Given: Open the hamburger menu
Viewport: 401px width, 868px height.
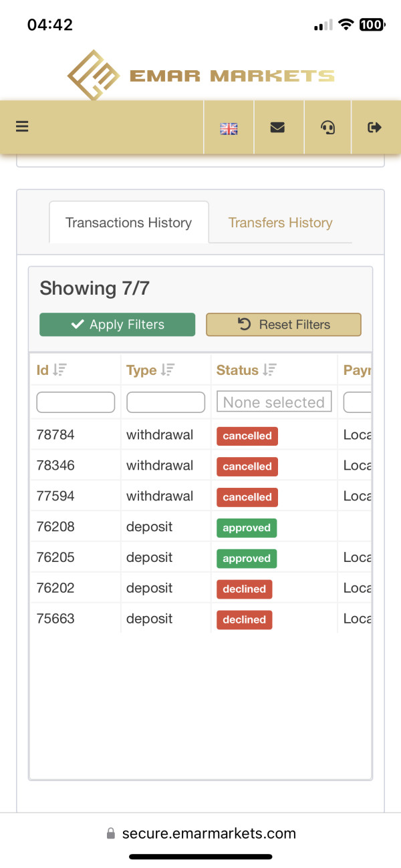Looking at the screenshot, I should click(x=22, y=126).
